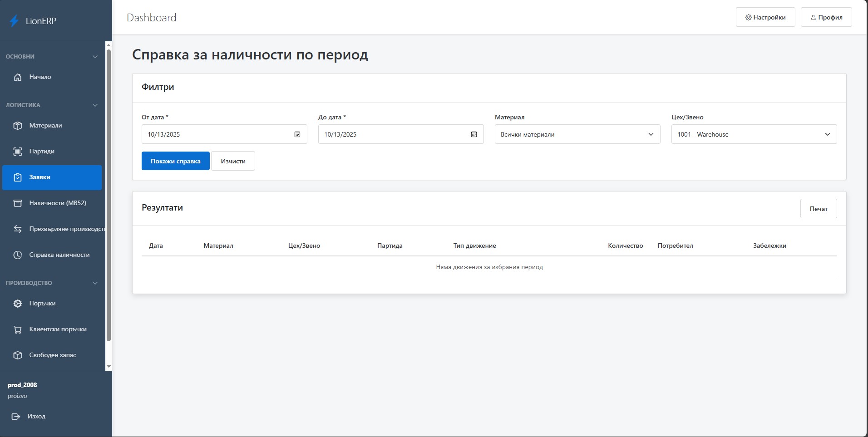Image resolution: width=868 pixels, height=437 pixels.
Task: Collapse the ЛОГИСТИКА section chevron
Action: click(x=95, y=105)
